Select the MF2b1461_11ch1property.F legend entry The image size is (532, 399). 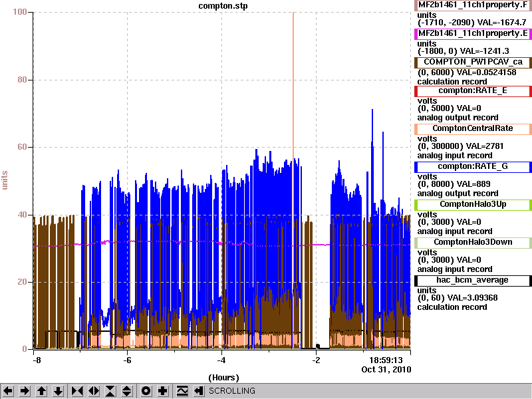[473, 5]
